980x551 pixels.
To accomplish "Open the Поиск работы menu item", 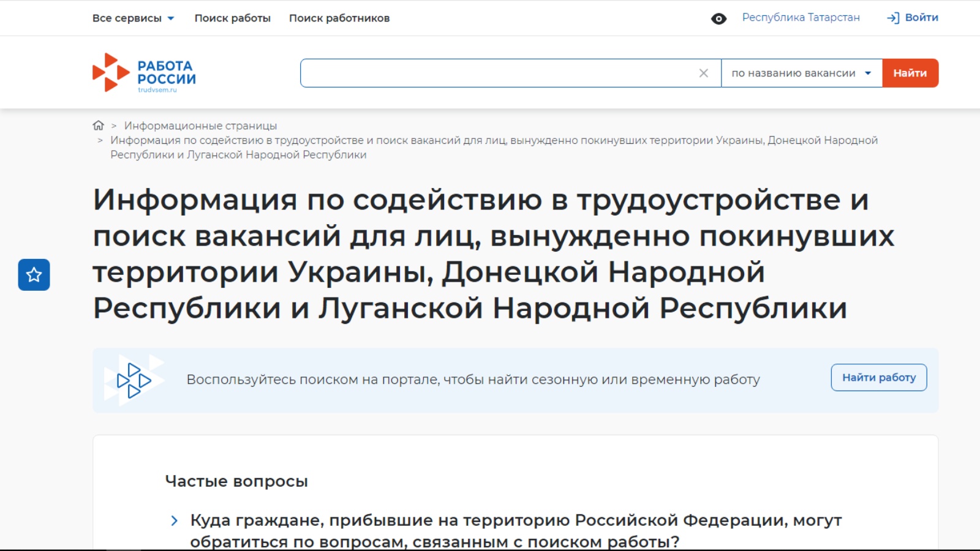I will click(x=233, y=18).
